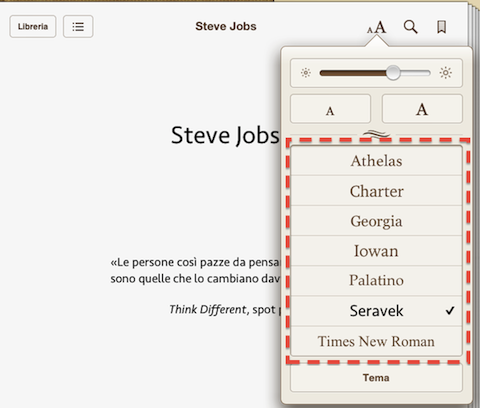The image size is (480, 408).
Task: Choose the Charter font
Action: pyautogui.click(x=376, y=191)
